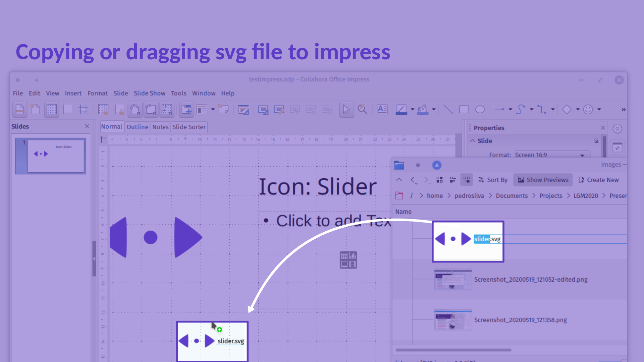
Task: Select slide 1 thumbnail in Slides panel
Action: click(55, 156)
